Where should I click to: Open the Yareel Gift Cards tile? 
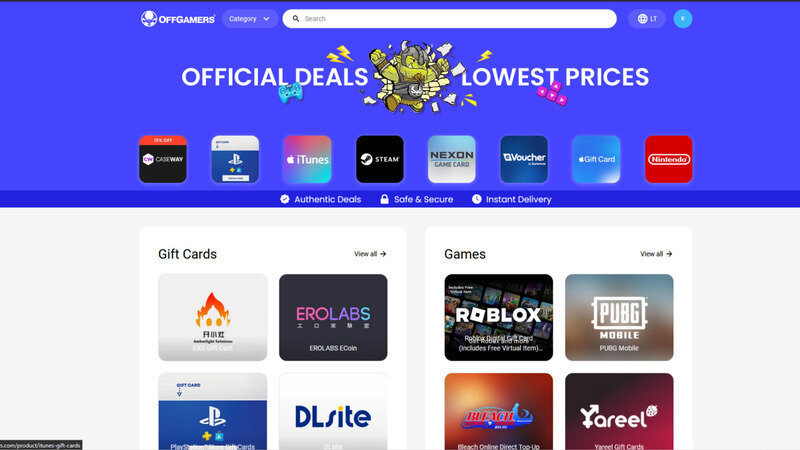pyautogui.click(x=619, y=412)
